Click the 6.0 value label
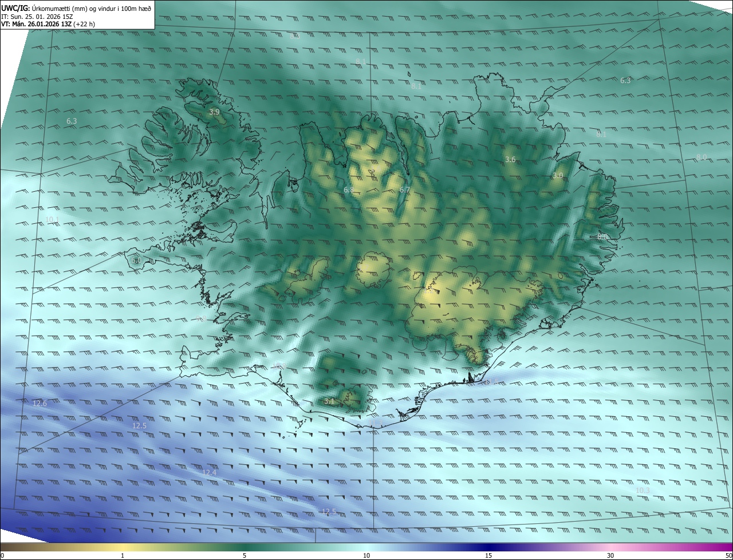733x560 pixels. [136, 261]
